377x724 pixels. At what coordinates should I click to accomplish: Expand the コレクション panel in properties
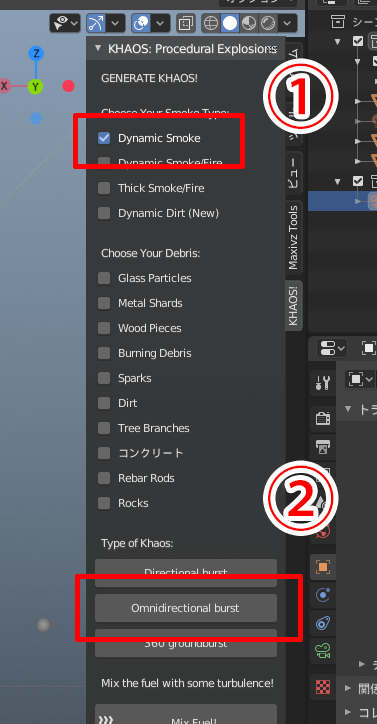click(x=349, y=712)
